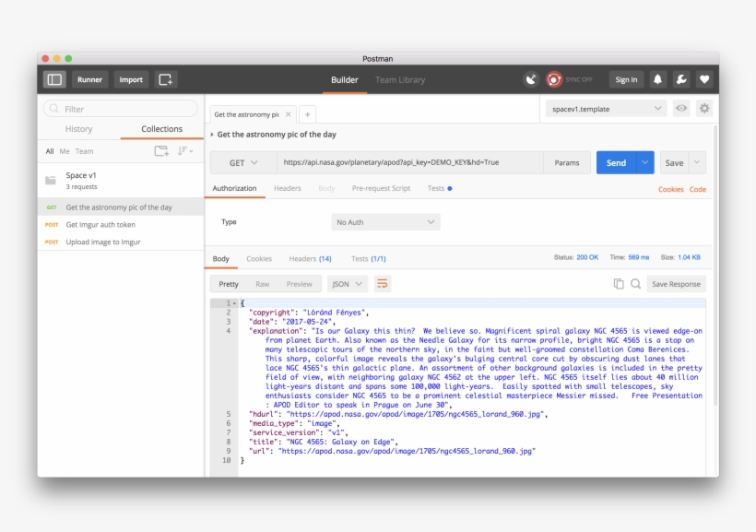
Task: Click the interceptor satellite icon
Action: pyautogui.click(x=531, y=79)
